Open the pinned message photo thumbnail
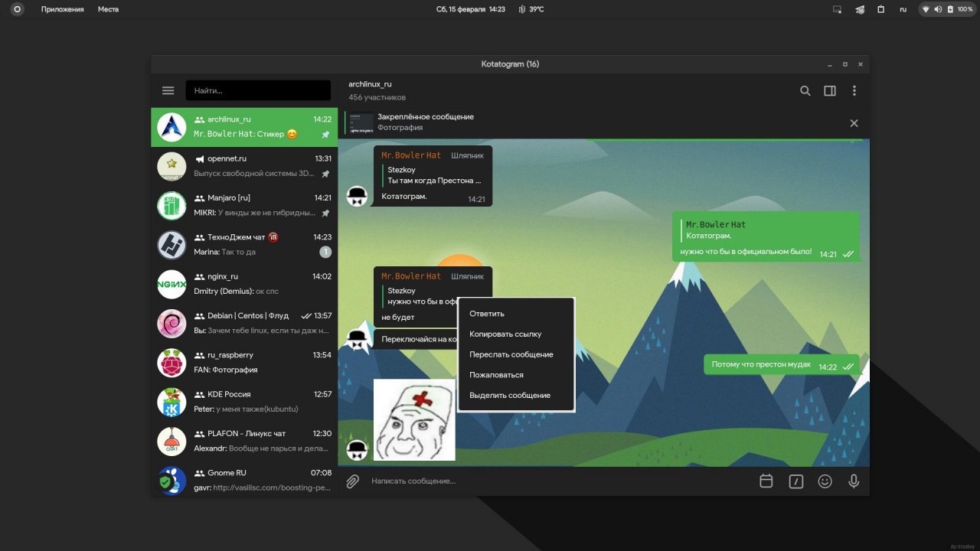Image resolution: width=980 pixels, height=551 pixels. coord(361,122)
